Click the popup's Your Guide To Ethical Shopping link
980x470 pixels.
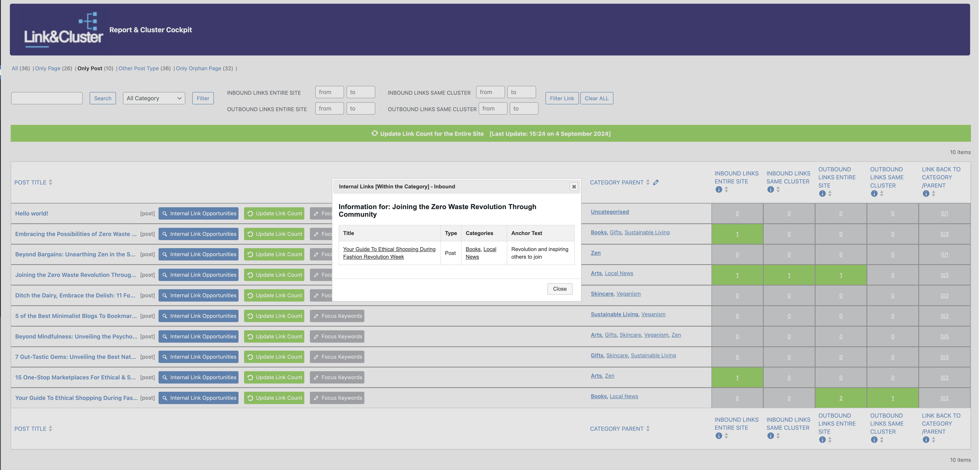click(x=389, y=253)
